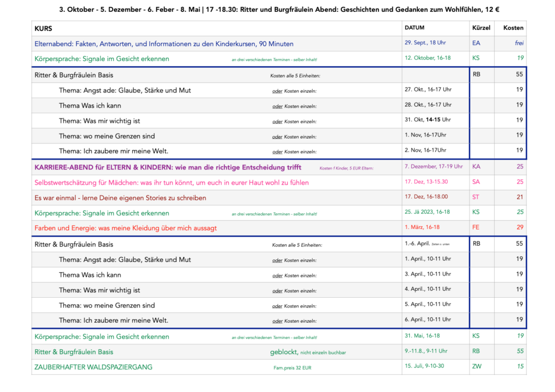
Task: Select "Thema: Angst ade" in the 27. Okt. row
Action: click(x=125, y=90)
